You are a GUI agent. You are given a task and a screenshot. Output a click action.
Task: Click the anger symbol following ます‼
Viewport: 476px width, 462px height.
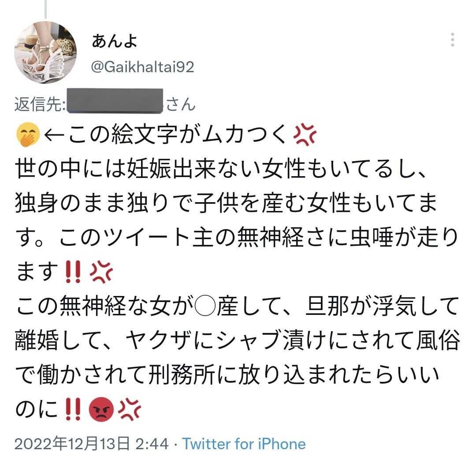[101, 272]
